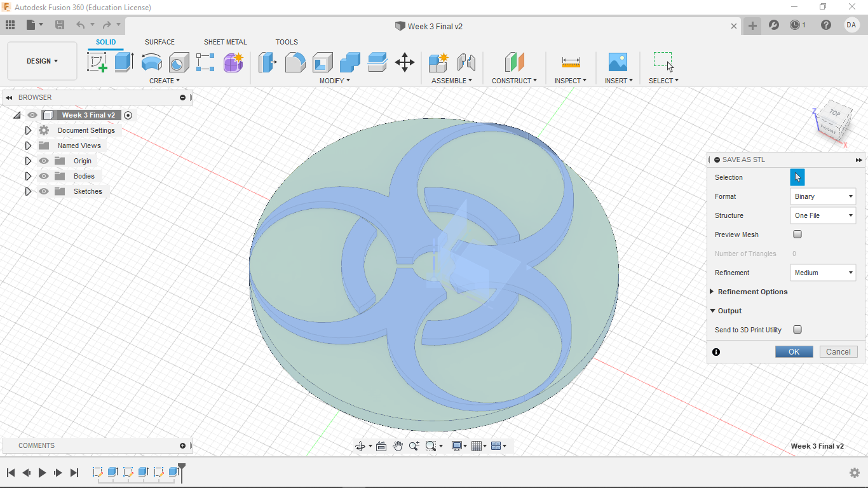Open the Refinement dropdown set to Medium
This screenshot has width=868, height=488.
point(823,273)
